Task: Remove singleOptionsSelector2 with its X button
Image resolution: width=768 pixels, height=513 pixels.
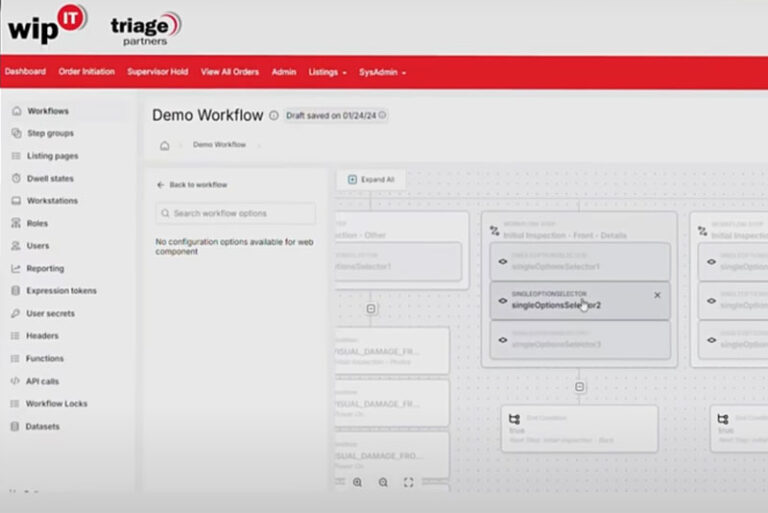Action: pos(657,295)
